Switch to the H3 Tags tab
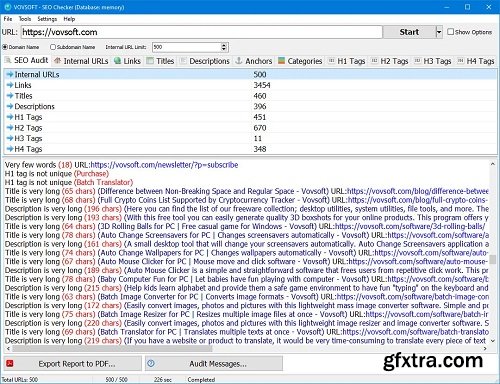500x384 pixels. (433, 61)
